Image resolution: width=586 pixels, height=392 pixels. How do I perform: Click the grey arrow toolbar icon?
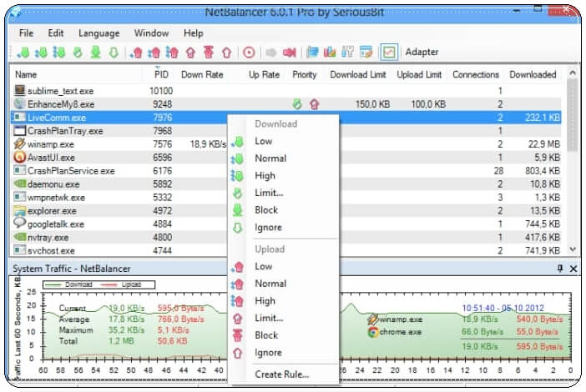pos(271,53)
